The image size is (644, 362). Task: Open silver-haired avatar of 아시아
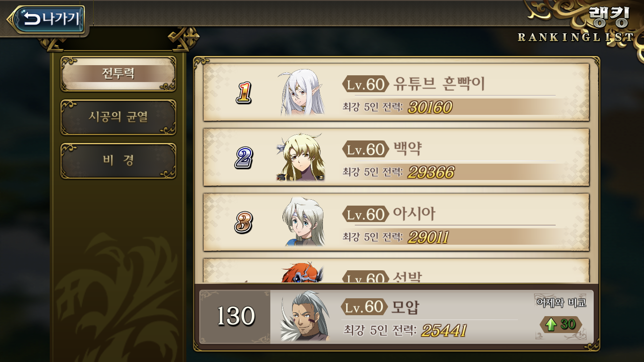click(303, 222)
